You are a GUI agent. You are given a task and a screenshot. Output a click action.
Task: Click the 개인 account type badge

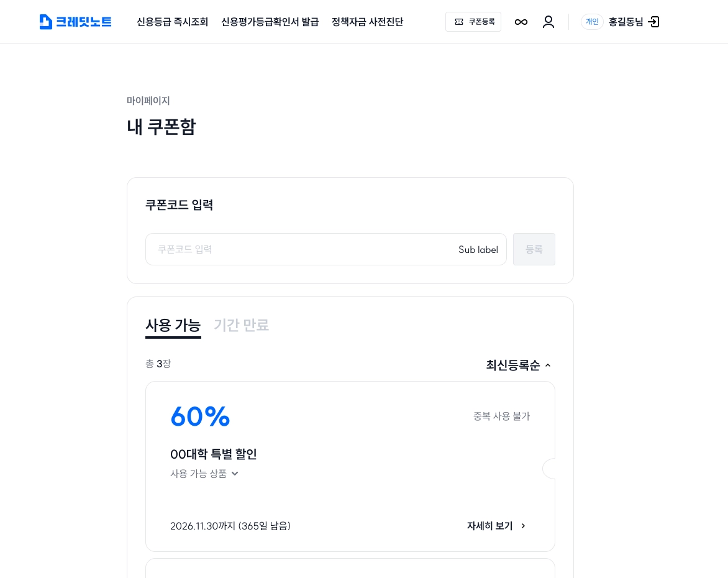pyautogui.click(x=592, y=22)
